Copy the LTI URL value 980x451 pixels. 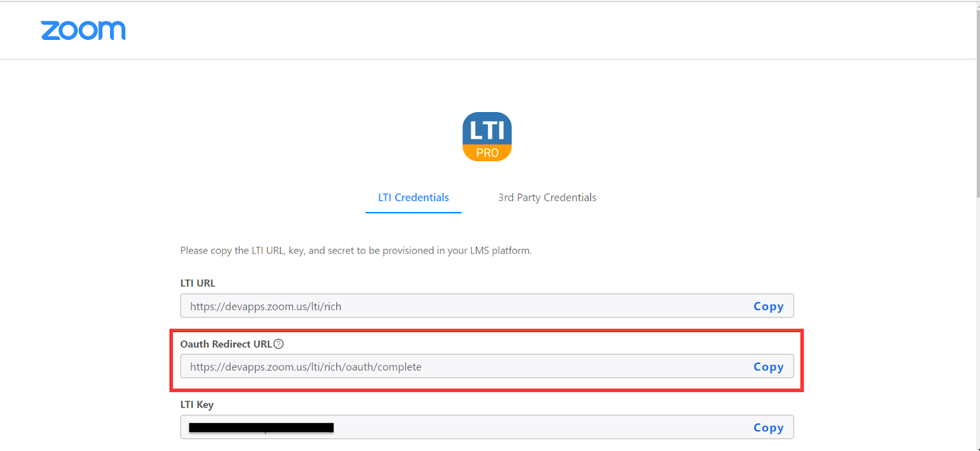pyautogui.click(x=768, y=306)
